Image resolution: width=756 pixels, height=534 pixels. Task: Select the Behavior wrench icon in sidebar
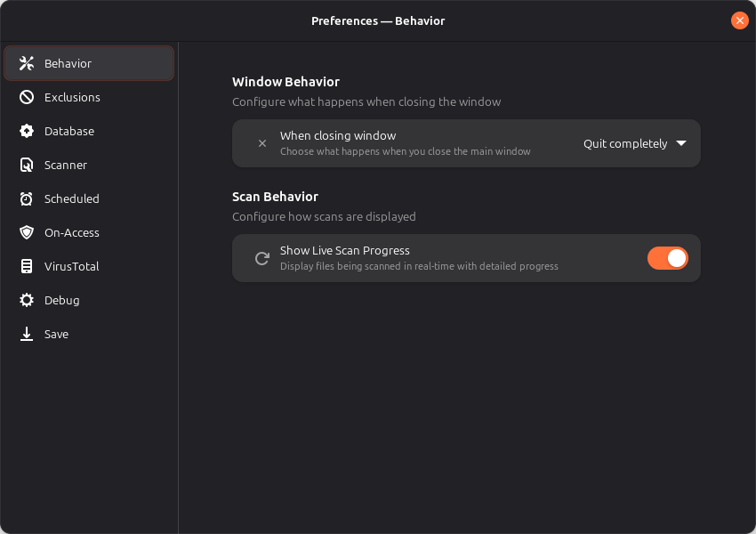[x=25, y=63]
